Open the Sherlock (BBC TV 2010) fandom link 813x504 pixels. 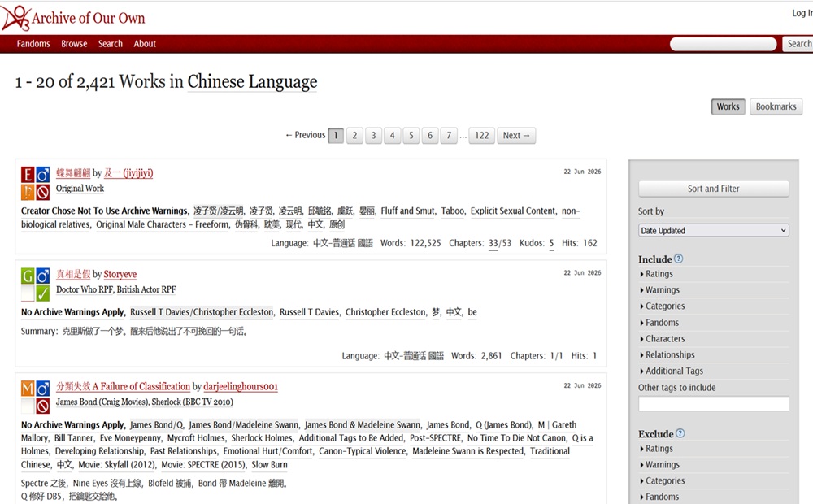pos(193,402)
